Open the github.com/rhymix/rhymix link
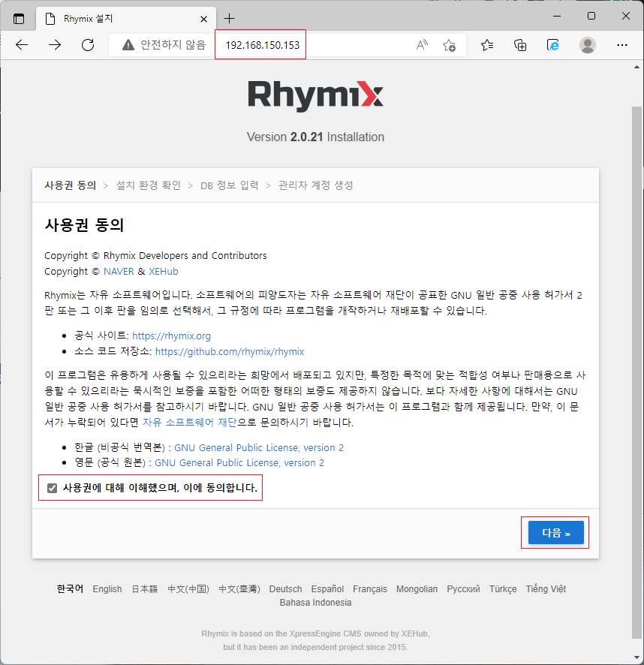 pyautogui.click(x=230, y=351)
